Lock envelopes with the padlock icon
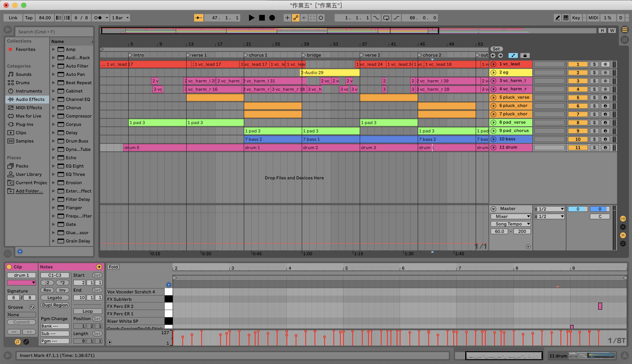The width and height of the screenshot is (632, 364). 525,55
